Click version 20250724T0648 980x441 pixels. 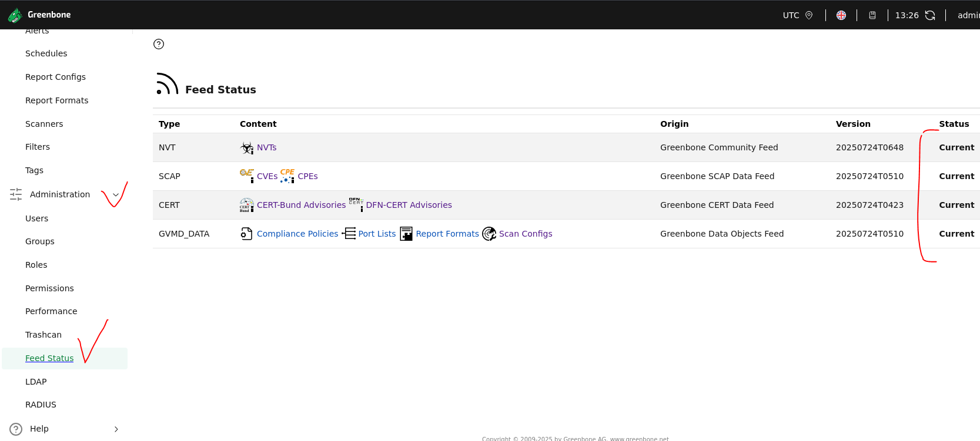pos(869,147)
